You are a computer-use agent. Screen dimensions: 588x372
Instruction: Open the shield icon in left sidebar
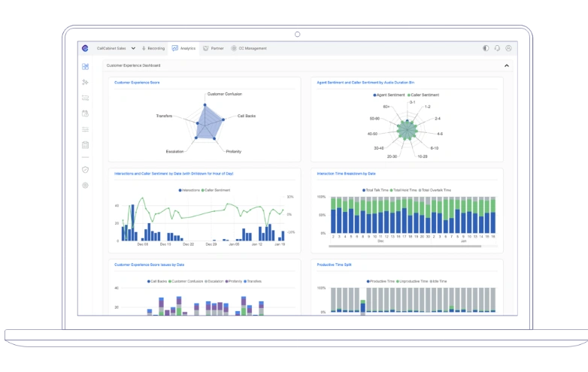85,169
